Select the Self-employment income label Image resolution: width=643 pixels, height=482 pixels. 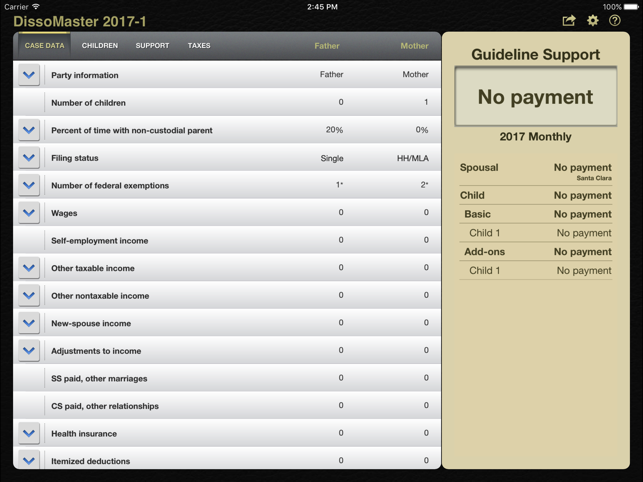[99, 241]
